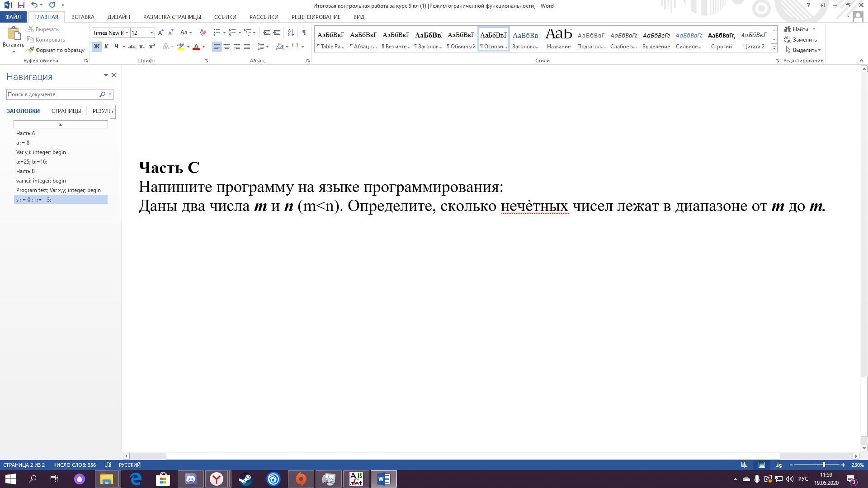Screen dimensions: 868x488
Task: Show paragraph marks (¶) toggle
Action: click(x=304, y=33)
